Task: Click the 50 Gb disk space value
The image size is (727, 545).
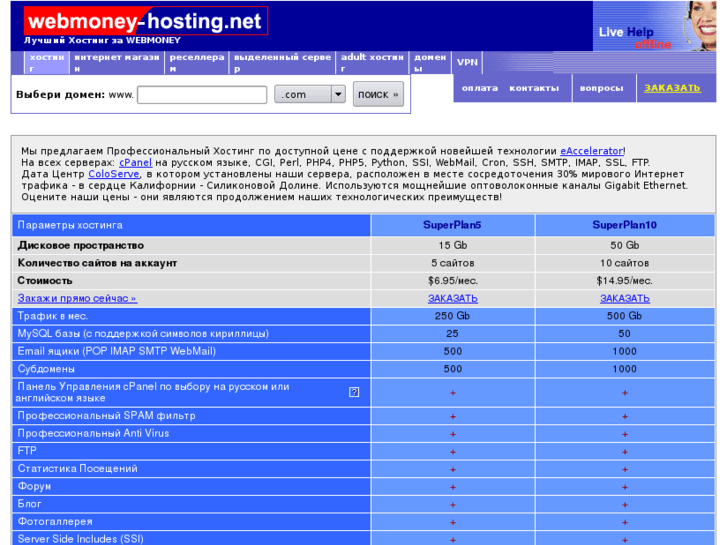Action: coord(625,245)
